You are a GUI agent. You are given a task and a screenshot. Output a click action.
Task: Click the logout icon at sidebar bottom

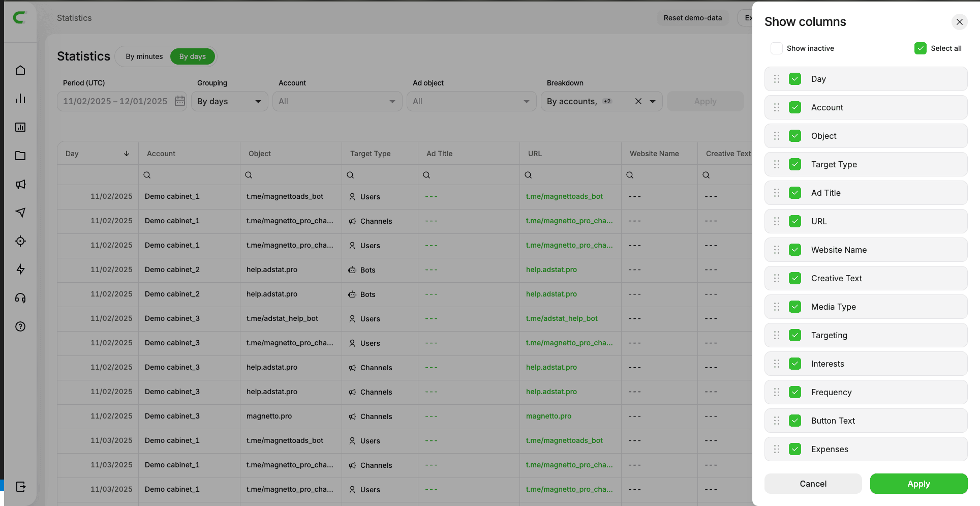[x=20, y=487]
